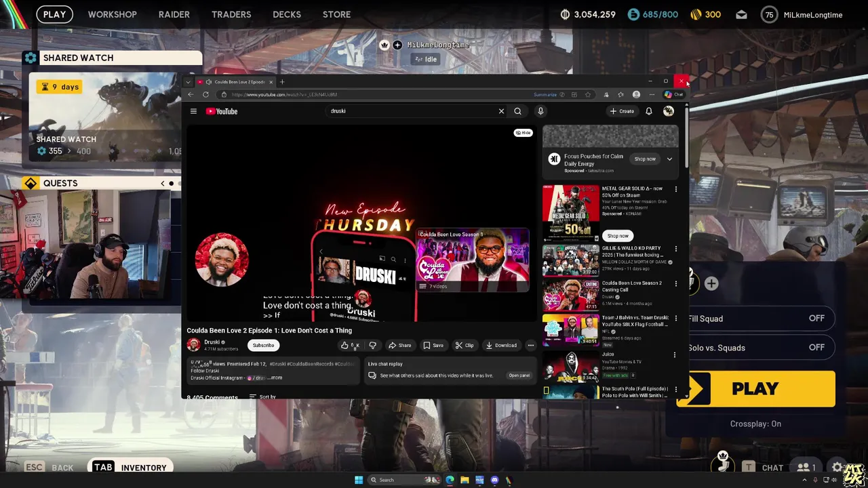The height and width of the screenshot is (488, 868).
Task: Click the YouTube search magnifier button
Action: [x=517, y=111]
